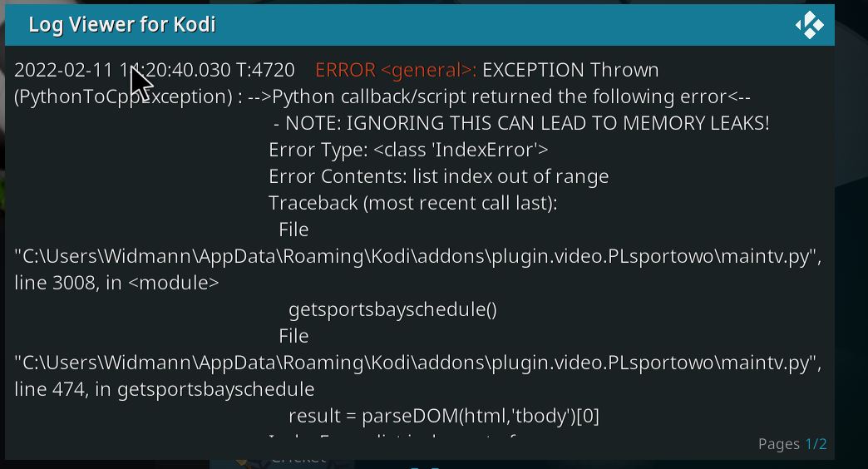Select line 474 in getsportsbayschedule text

click(x=165, y=389)
